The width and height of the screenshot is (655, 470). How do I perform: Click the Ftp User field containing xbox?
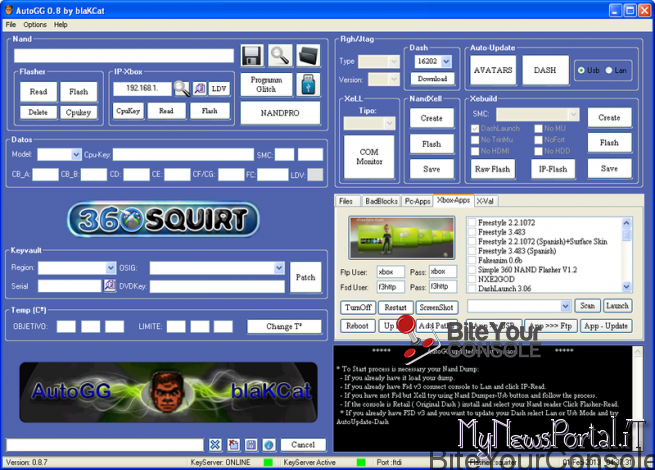click(390, 272)
